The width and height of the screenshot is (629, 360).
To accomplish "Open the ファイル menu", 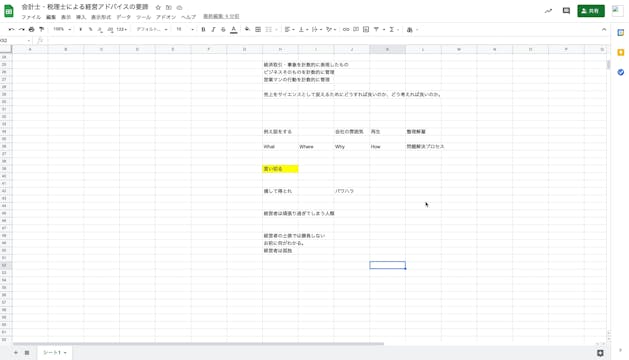I will pos(31,17).
